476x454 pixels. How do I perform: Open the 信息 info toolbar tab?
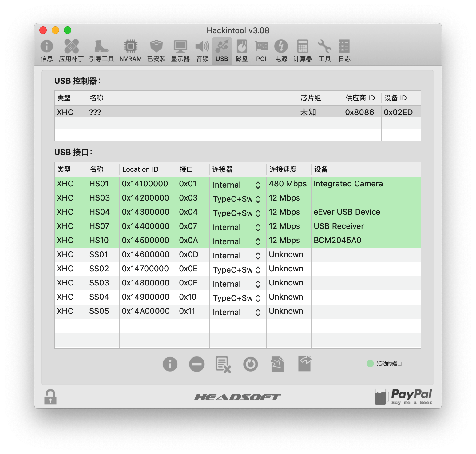coord(47,51)
